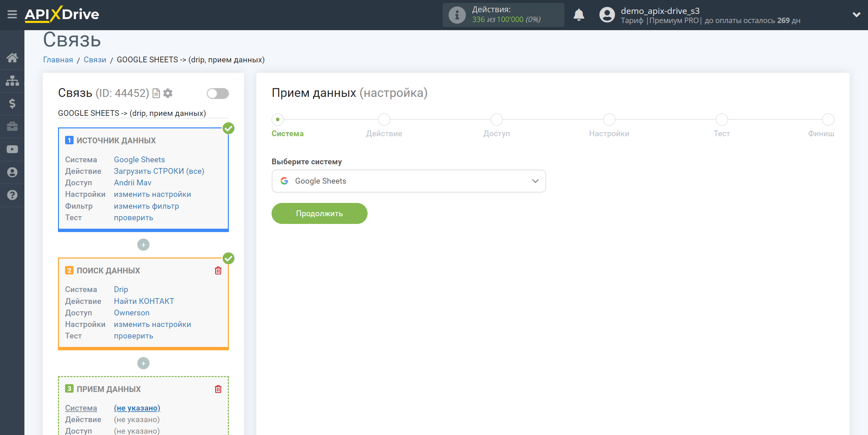Click the connection document copy icon
868x435 pixels.
pyautogui.click(x=156, y=93)
